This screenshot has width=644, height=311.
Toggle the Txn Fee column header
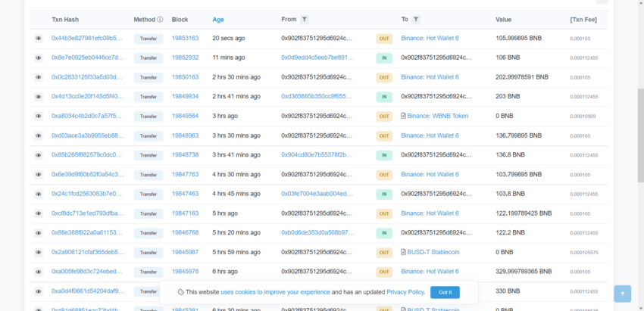point(583,19)
